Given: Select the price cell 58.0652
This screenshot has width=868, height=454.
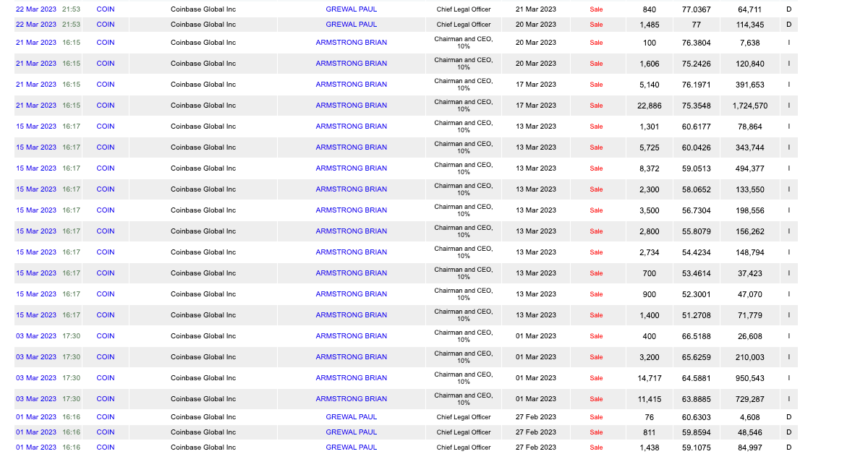Looking at the screenshot, I should click(x=697, y=189).
